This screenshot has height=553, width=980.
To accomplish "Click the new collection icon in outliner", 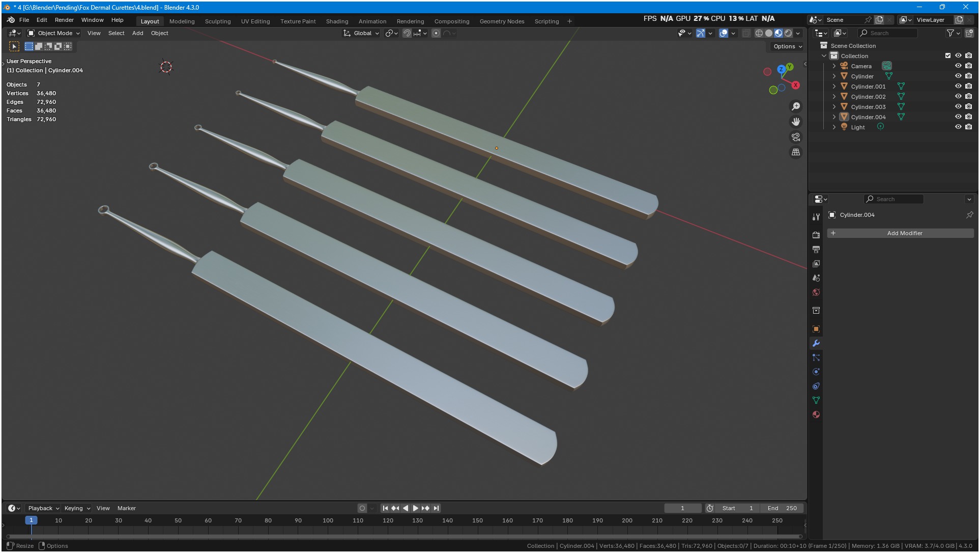I will 969,33.
